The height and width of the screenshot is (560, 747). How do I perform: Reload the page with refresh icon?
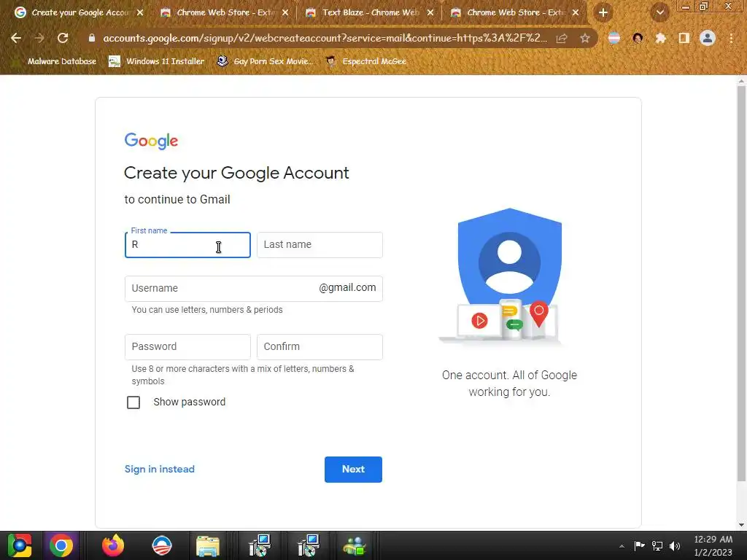tap(63, 38)
